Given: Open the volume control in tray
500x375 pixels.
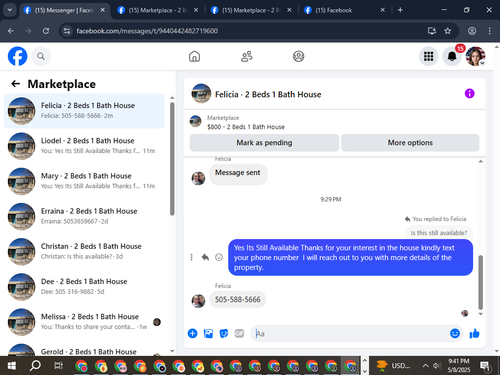Looking at the screenshot, I should pyautogui.click(x=437, y=366).
